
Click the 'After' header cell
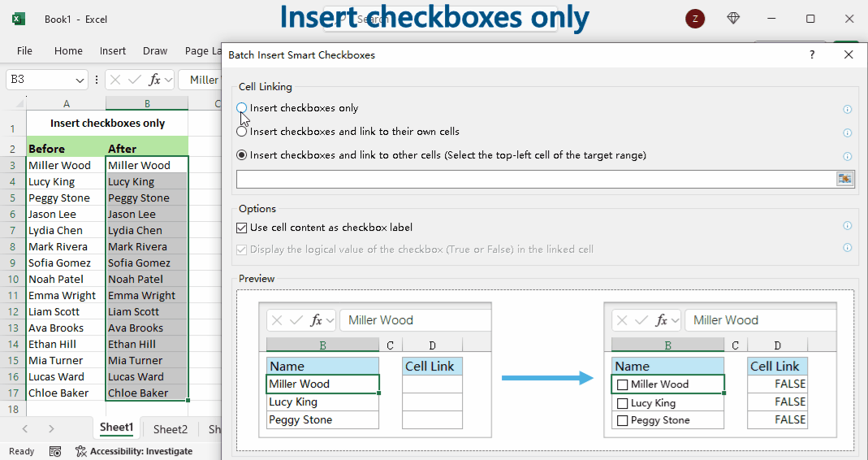tap(147, 148)
